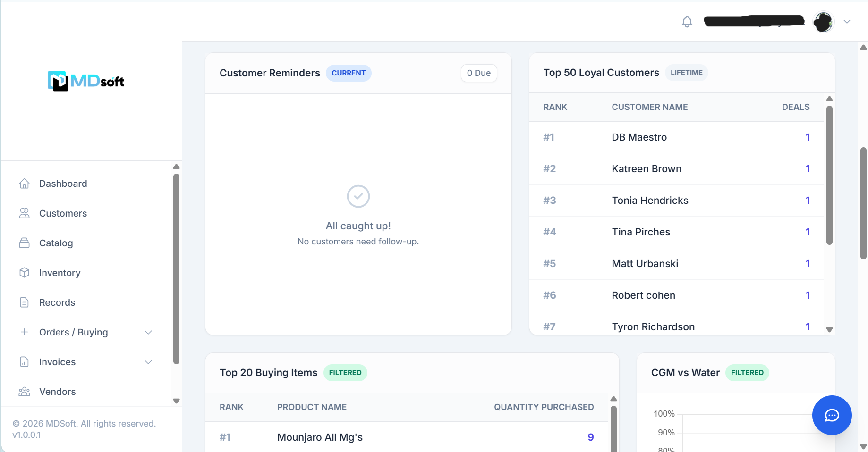
Task: Click the deals count for DB Maestro
Action: pos(808,137)
